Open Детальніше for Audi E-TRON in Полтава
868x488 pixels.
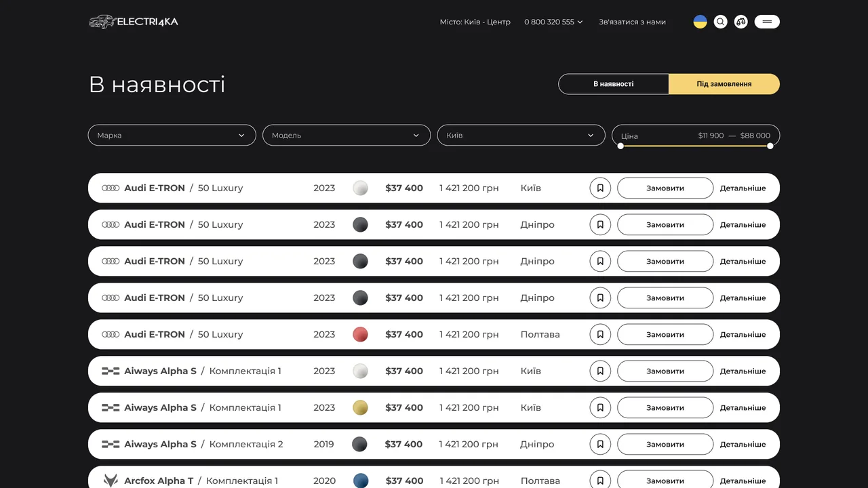click(743, 334)
